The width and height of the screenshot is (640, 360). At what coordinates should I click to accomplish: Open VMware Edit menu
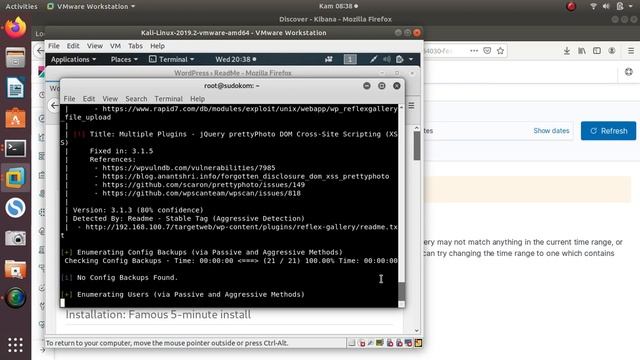[x=73, y=46]
